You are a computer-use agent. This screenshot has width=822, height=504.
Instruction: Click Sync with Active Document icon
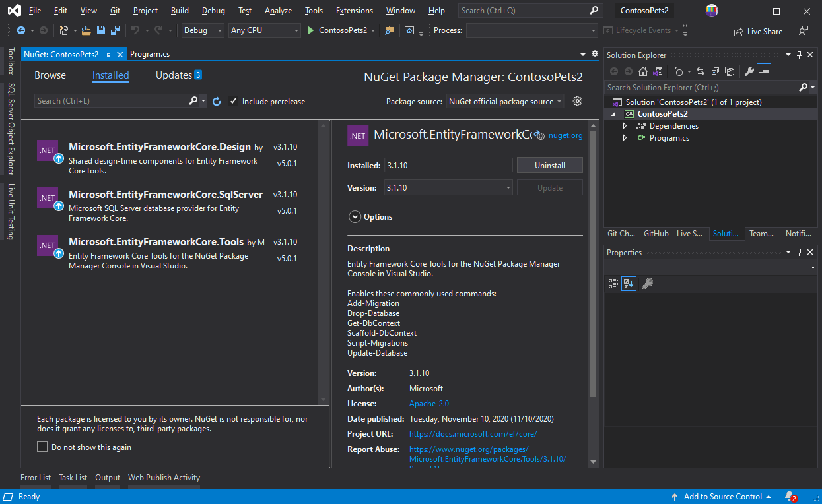(701, 71)
